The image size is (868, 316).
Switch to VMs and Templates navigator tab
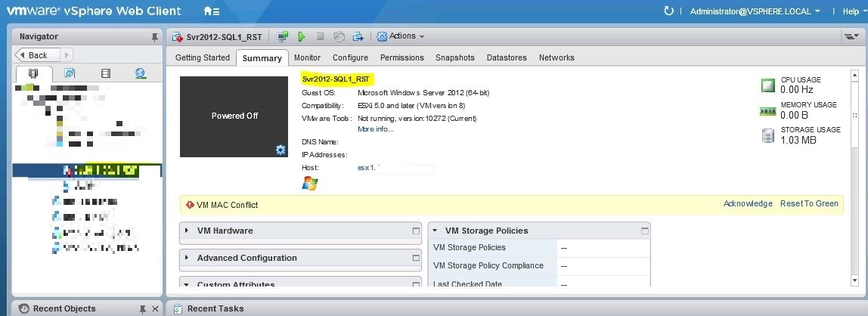click(x=70, y=73)
